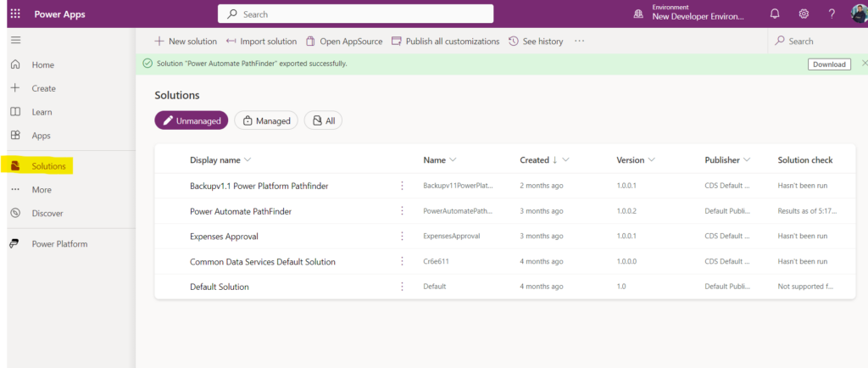Click the Download button in notification
The height and width of the screenshot is (368, 868).
click(828, 64)
